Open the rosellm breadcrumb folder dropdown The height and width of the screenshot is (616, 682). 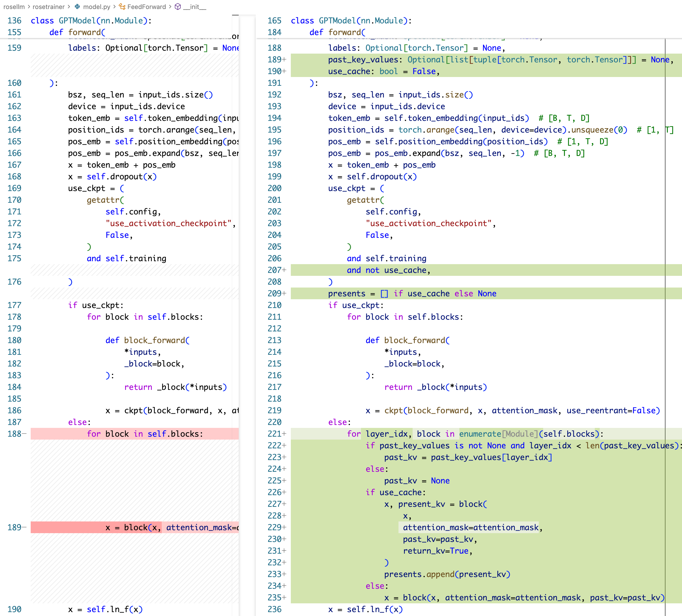coord(14,7)
